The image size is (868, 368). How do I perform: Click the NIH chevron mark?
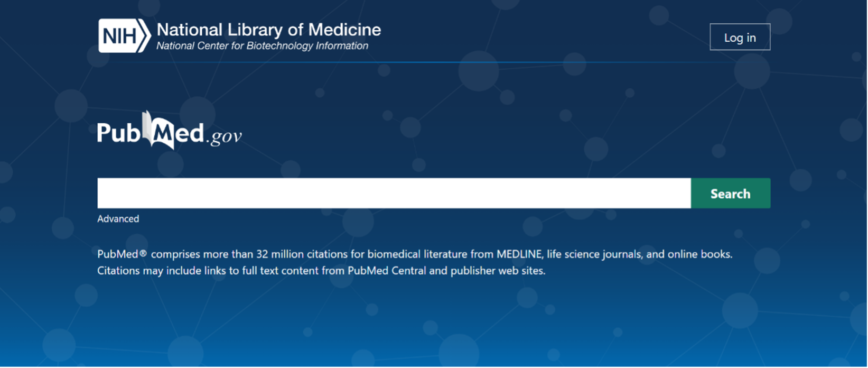(143, 36)
